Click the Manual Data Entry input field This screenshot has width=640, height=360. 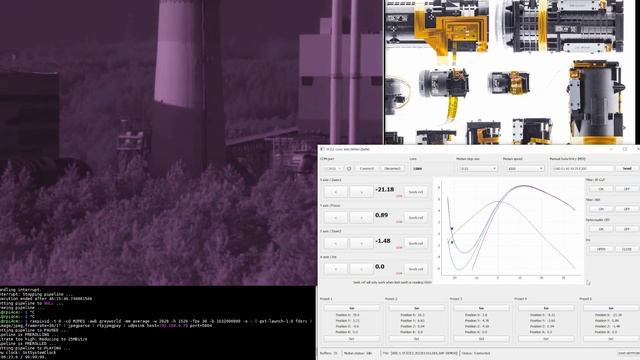tap(582, 169)
